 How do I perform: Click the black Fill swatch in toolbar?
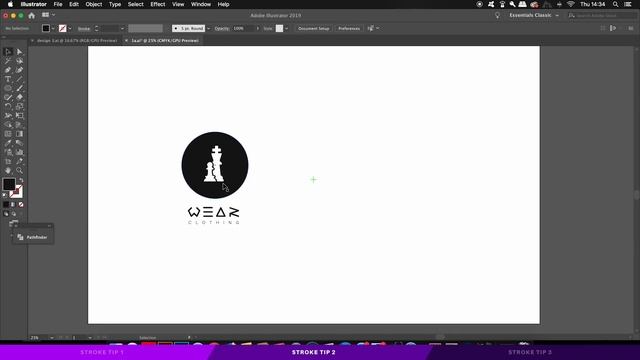point(9,184)
